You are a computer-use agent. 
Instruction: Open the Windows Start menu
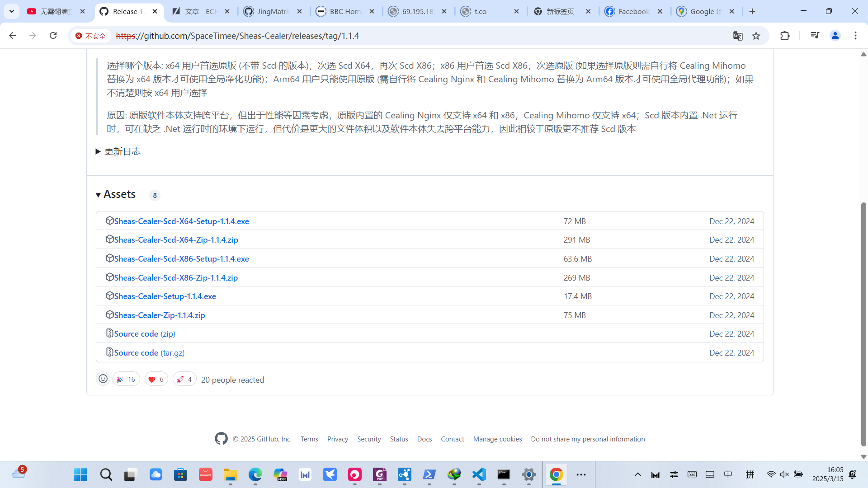pos(81,474)
